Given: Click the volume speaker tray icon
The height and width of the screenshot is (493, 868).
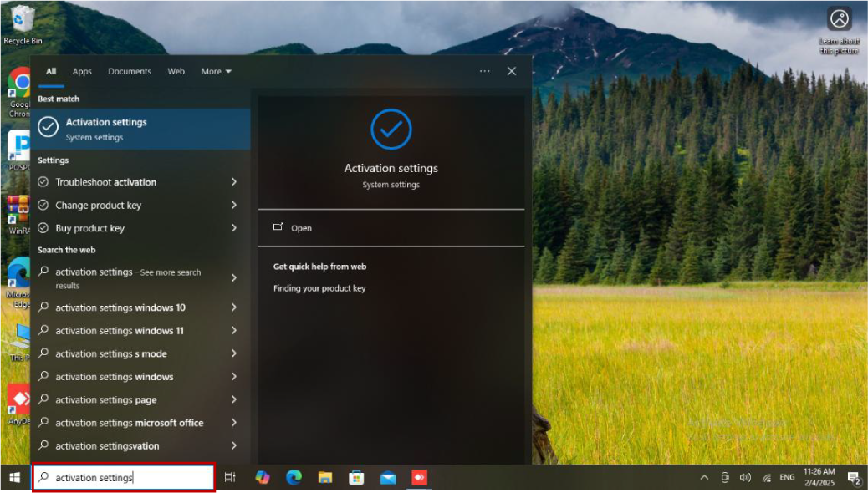Looking at the screenshot, I should click(745, 478).
